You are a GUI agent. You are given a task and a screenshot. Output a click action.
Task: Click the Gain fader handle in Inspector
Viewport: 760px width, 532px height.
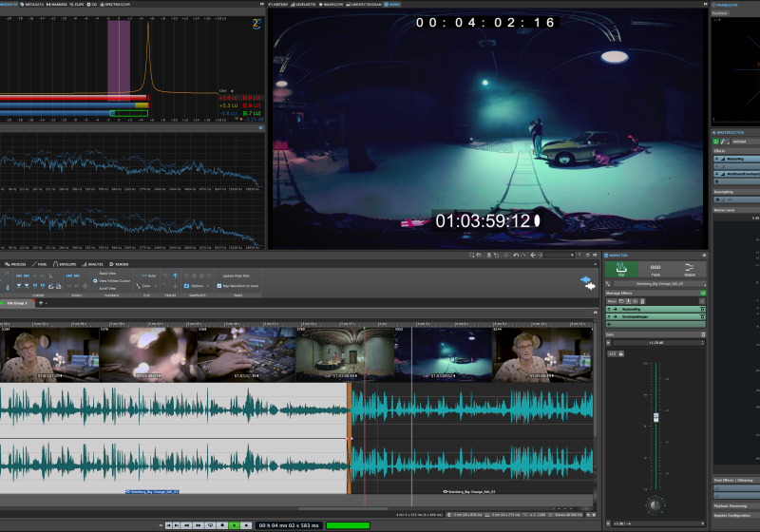point(655,418)
